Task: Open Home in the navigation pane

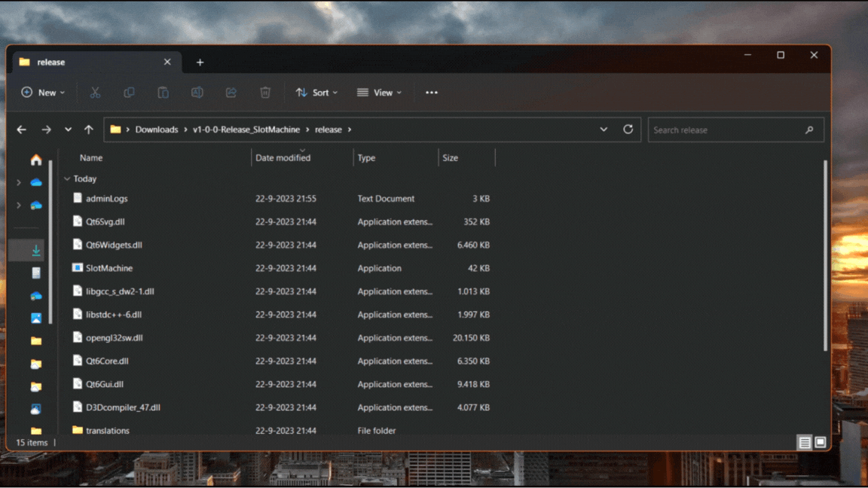Action: pyautogui.click(x=36, y=160)
